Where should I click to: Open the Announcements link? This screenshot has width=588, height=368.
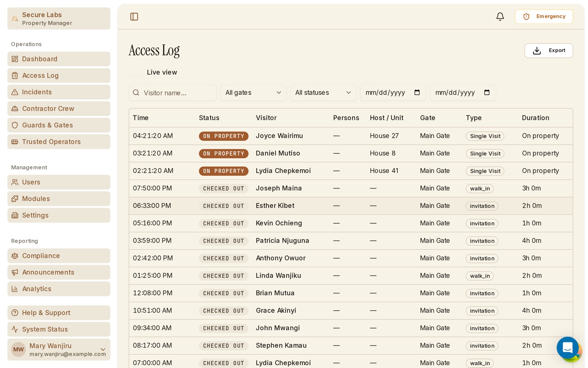click(x=59, y=273)
